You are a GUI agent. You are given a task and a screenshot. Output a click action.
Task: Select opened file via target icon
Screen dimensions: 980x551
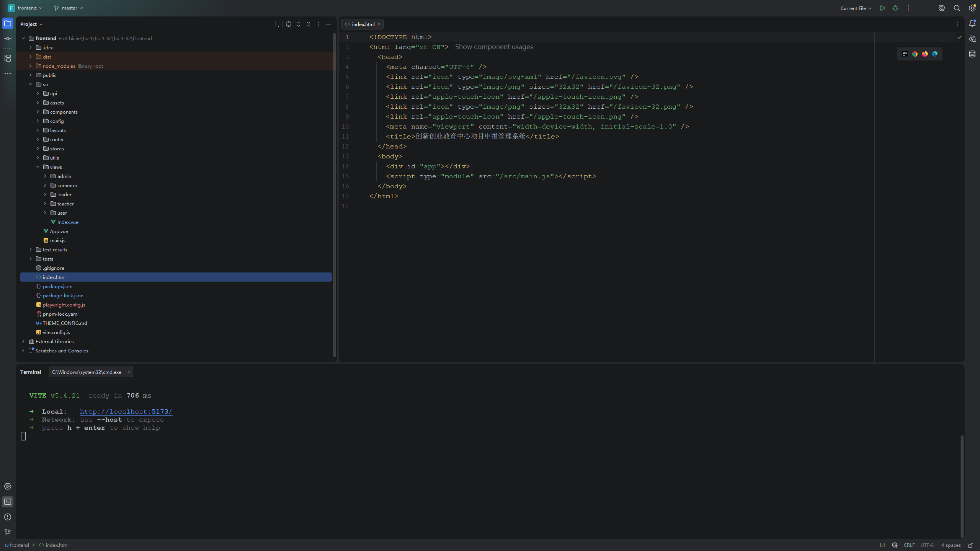(x=289, y=24)
